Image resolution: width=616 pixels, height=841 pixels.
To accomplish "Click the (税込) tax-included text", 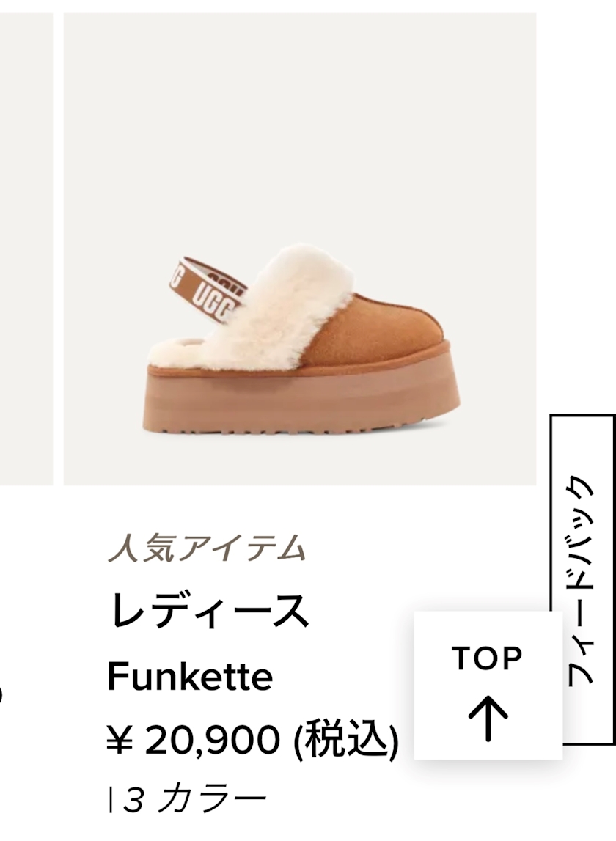I will pos(346,741).
